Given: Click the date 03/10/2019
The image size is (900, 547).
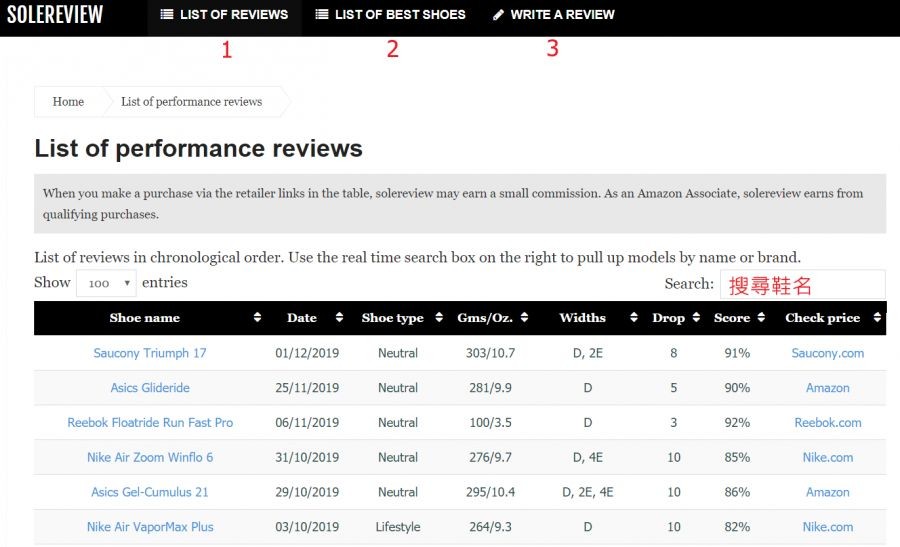Looking at the screenshot, I should 307,527.
